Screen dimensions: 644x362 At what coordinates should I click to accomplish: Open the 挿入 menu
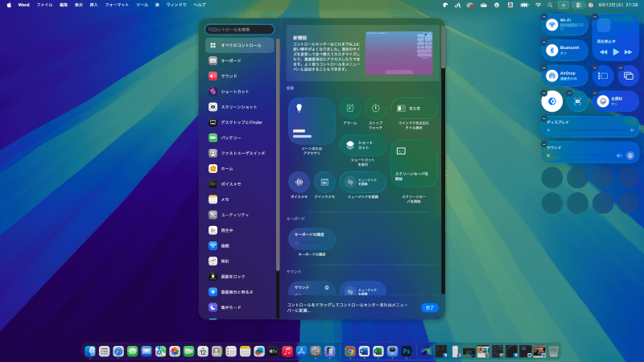click(x=94, y=5)
